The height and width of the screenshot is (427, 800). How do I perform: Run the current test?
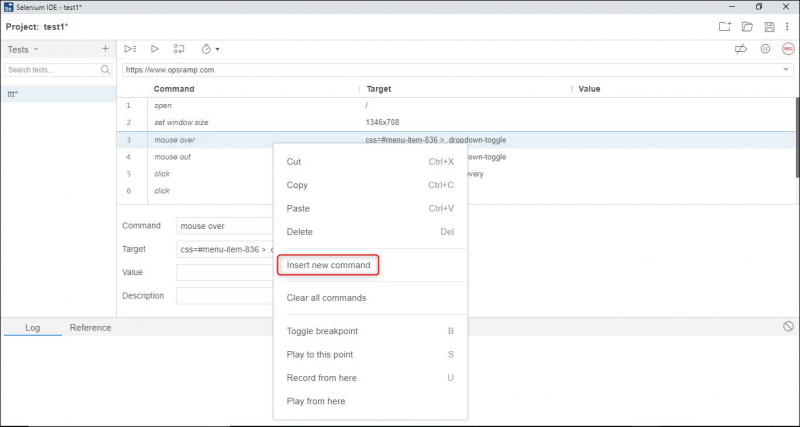(155, 49)
